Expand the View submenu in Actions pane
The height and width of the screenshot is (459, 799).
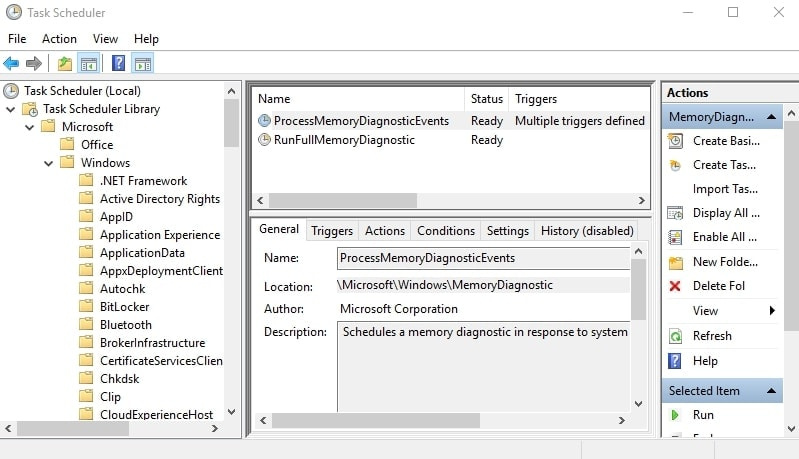(772, 311)
